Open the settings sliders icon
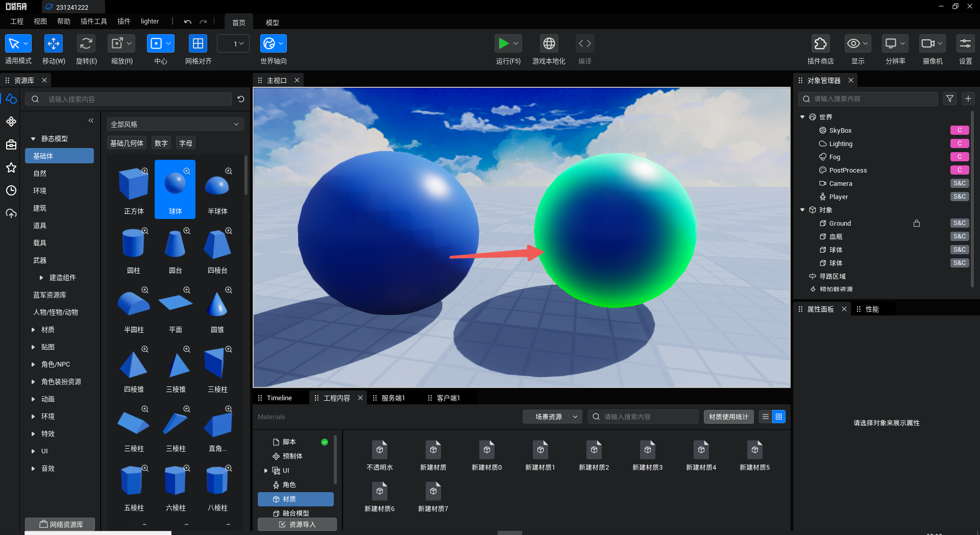The width and height of the screenshot is (980, 535). click(x=965, y=44)
